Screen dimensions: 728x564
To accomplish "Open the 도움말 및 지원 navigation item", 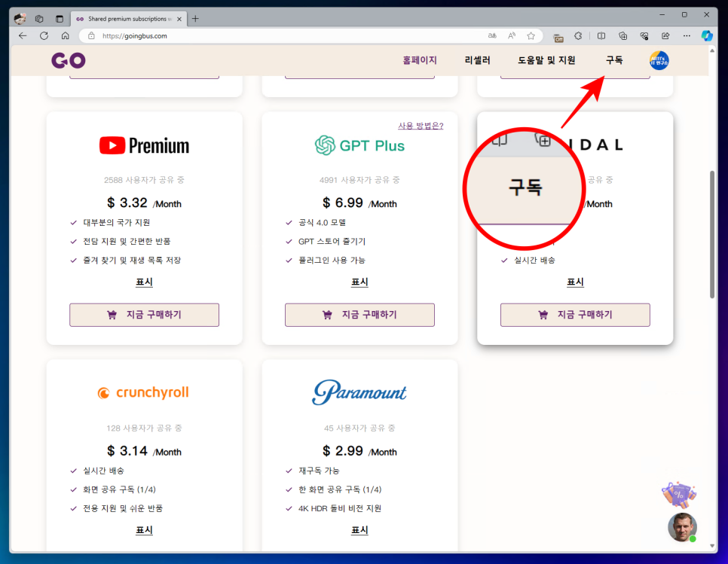I will point(546,60).
